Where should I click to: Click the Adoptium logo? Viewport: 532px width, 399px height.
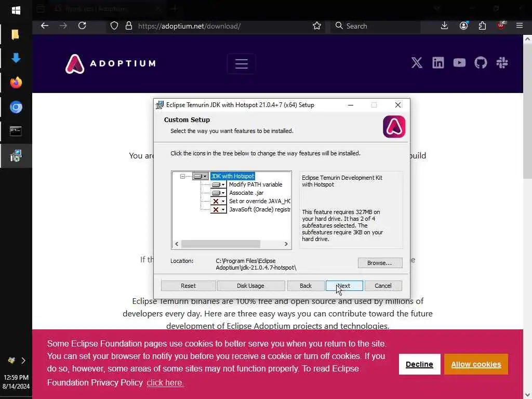click(x=111, y=64)
